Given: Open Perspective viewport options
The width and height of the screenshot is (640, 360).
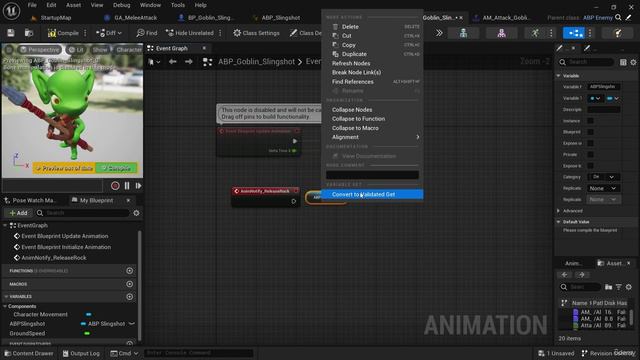Looking at the screenshot, I should pyautogui.click(x=39, y=49).
